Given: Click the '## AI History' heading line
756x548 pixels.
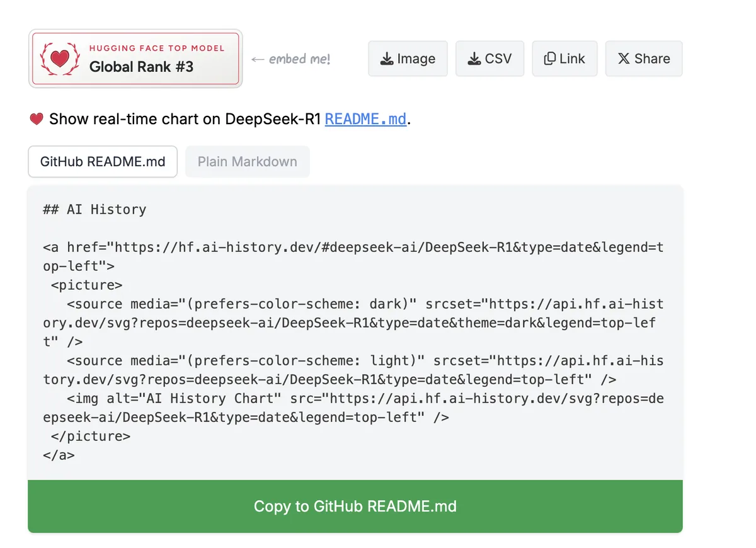Looking at the screenshot, I should tap(94, 210).
